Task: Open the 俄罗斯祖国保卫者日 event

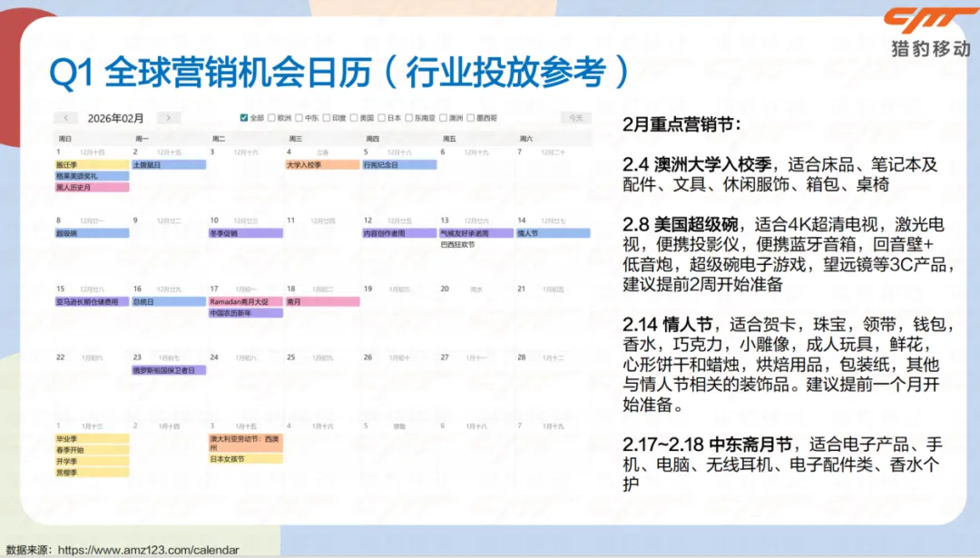Action: 169,370
